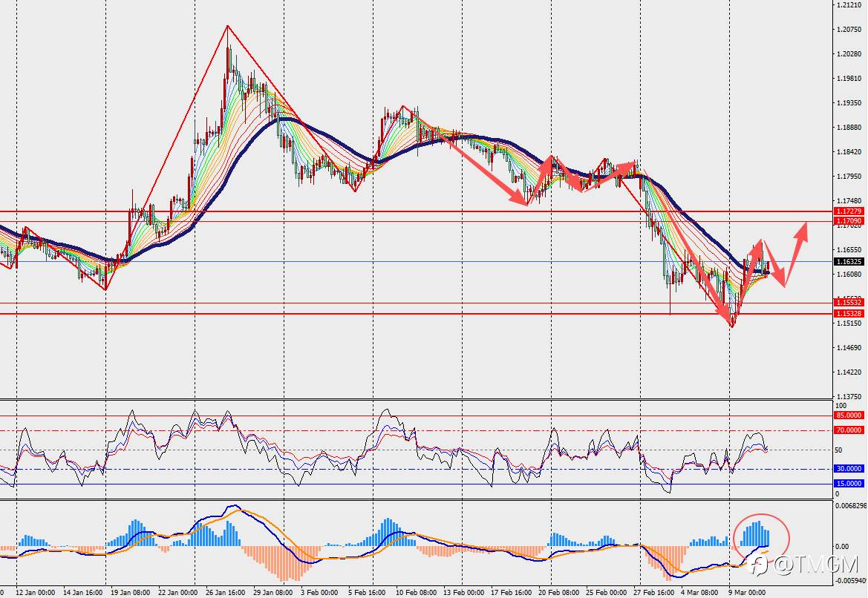Click the 1.13750 tick on the price axis
This screenshot has width=868, height=598.
click(849, 396)
